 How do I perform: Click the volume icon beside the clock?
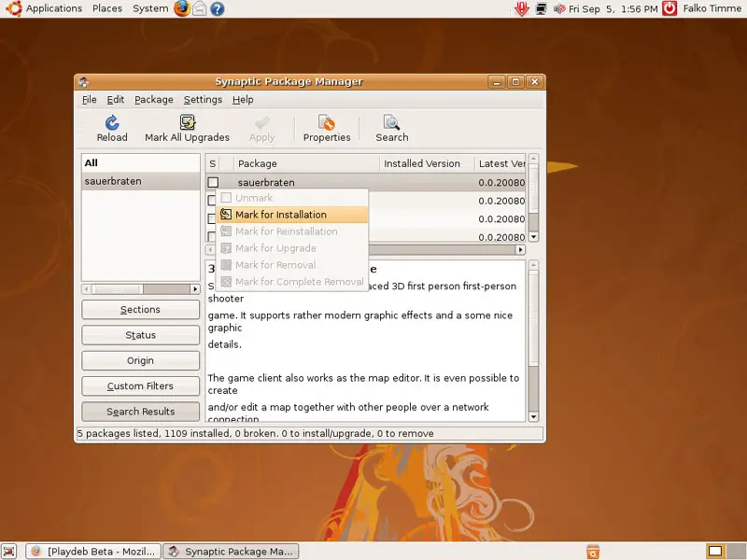559,8
